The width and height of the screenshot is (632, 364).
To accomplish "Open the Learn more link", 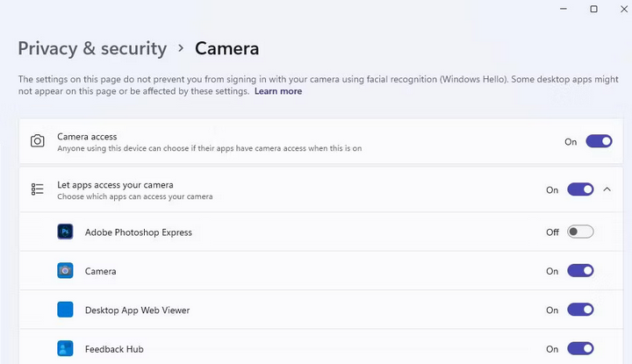I will 278,91.
